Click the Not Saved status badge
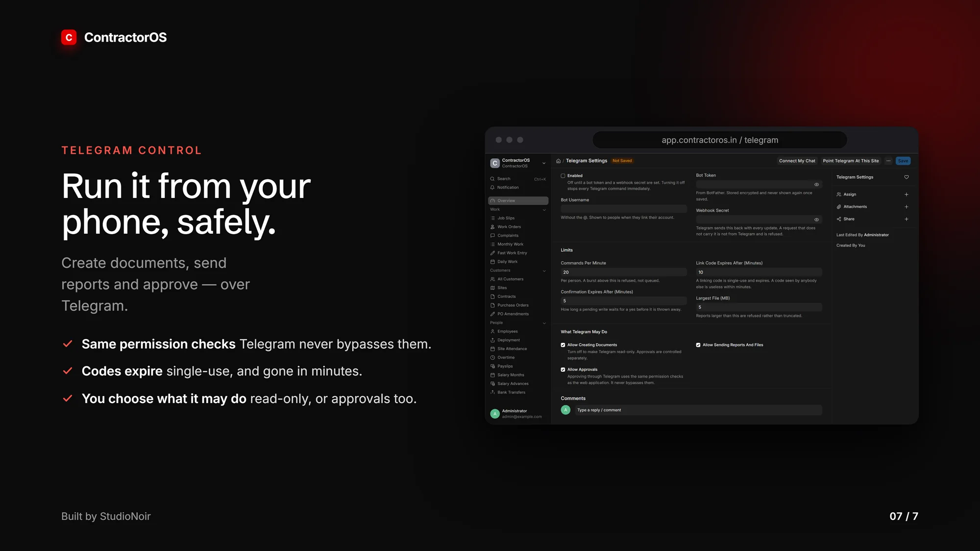The height and width of the screenshot is (551, 980). (x=622, y=161)
